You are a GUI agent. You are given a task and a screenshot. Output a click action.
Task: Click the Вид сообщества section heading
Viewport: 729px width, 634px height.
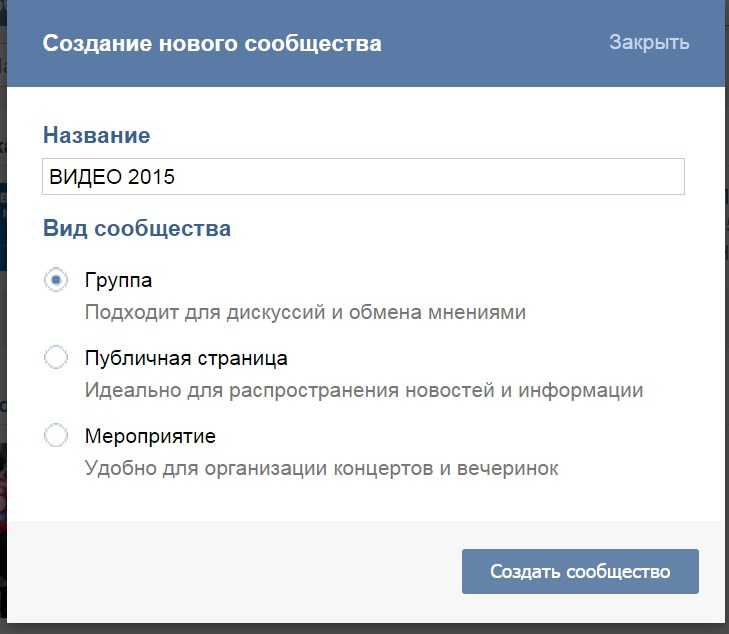coord(137,229)
